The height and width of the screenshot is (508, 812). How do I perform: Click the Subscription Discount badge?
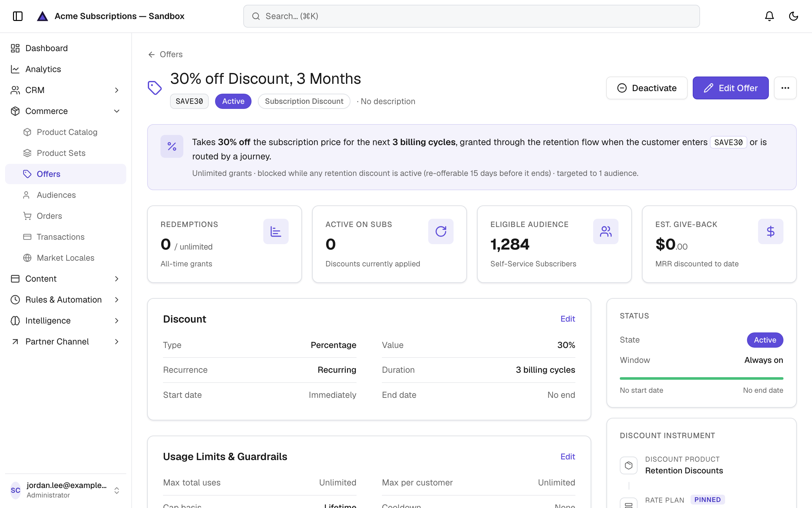[x=304, y=101]
